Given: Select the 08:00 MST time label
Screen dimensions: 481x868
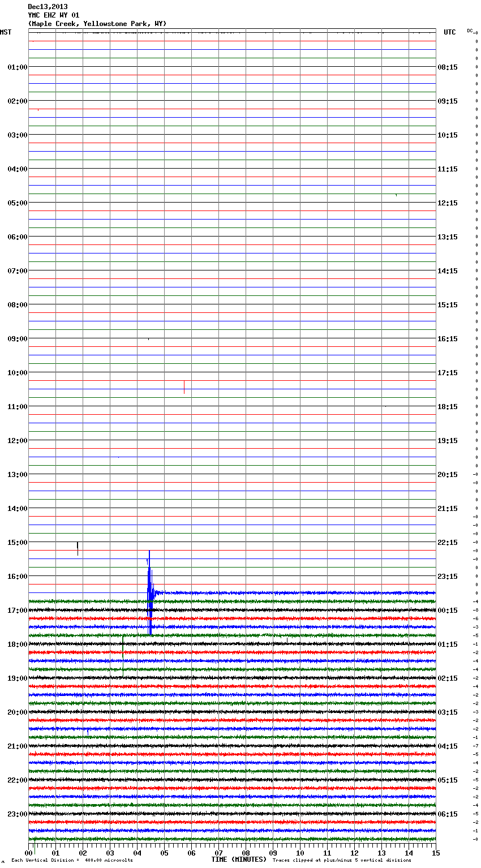Looking at the screenshot, I should 18,305.
